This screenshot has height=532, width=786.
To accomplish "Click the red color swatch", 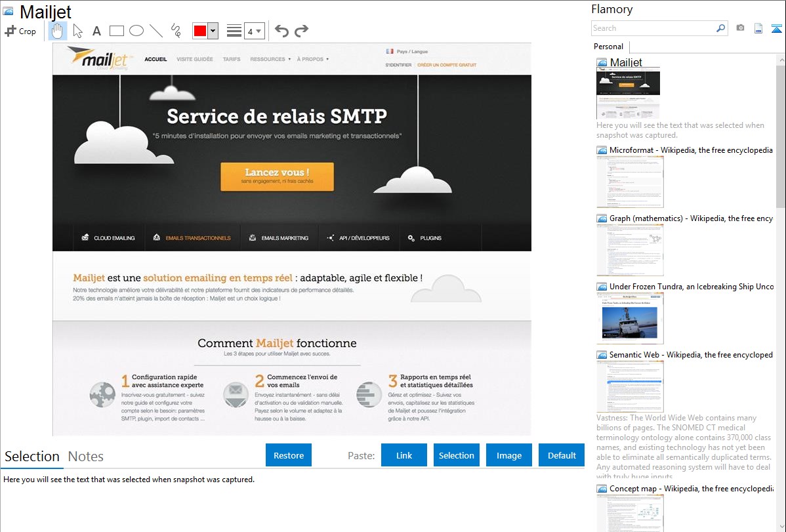I will 200,31.
